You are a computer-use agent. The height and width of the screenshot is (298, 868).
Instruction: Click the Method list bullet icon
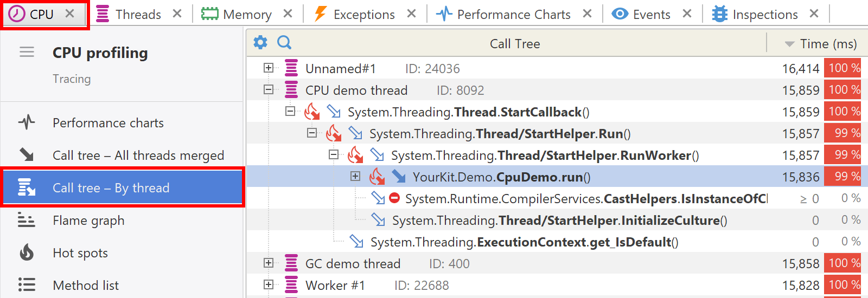point(27,285)
